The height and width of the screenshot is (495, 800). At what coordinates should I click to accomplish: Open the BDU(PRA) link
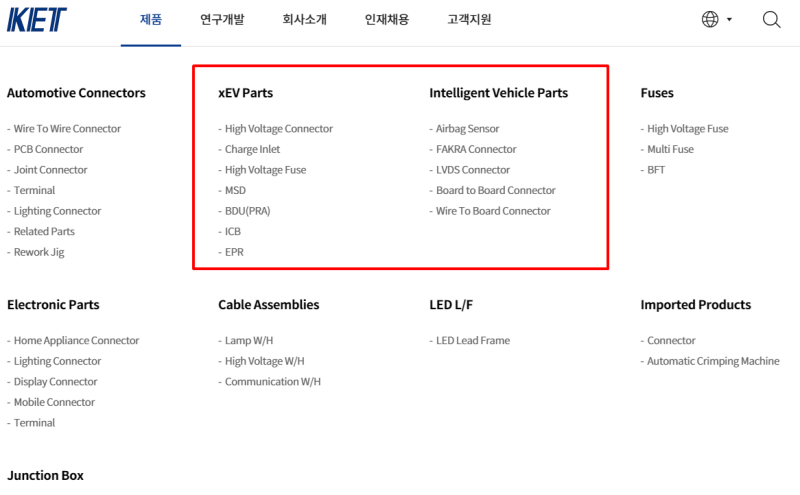[247, 211]
